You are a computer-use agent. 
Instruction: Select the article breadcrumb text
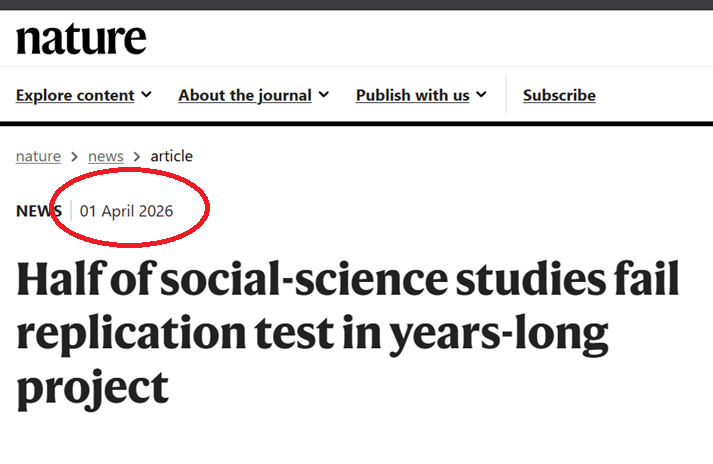click(x=171, y=156)
